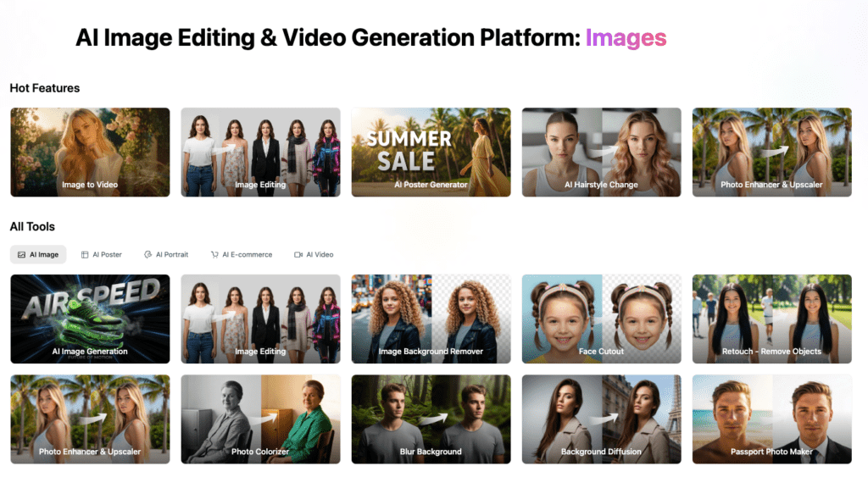Select the Blur Background tool

[x=431, y=419]
